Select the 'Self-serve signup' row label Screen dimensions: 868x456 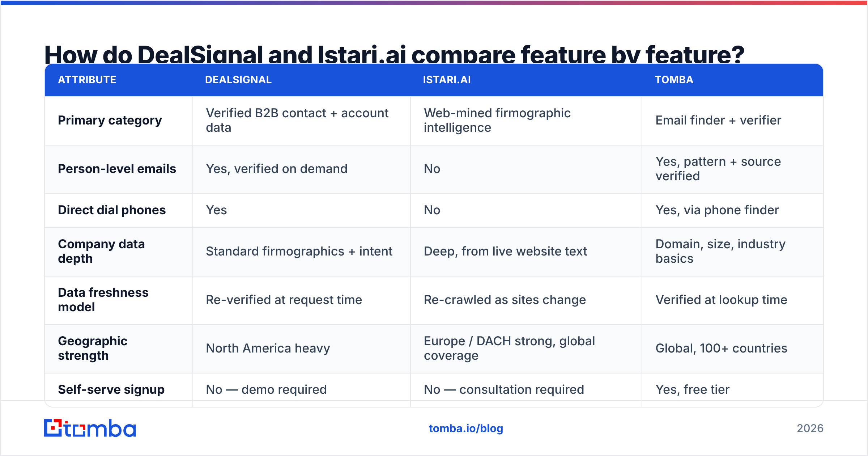tap(111, 389)
